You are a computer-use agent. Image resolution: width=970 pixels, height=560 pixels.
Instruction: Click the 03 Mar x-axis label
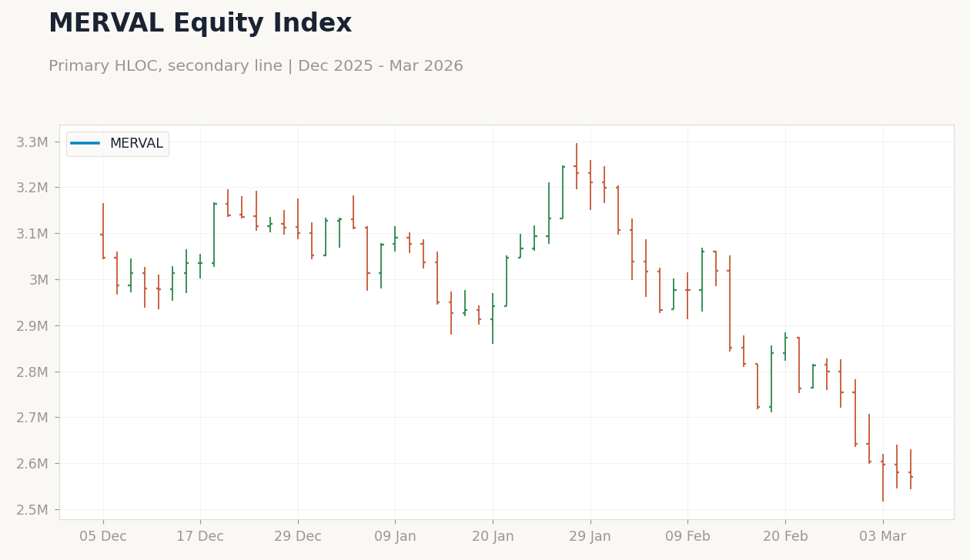click(883, 537)
